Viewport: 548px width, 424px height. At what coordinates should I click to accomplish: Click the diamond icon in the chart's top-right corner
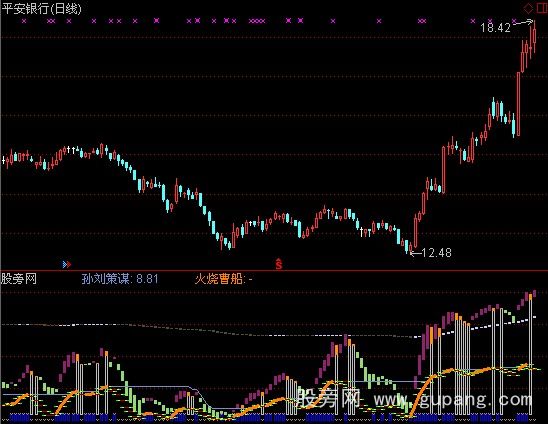(x=528, y=8)
